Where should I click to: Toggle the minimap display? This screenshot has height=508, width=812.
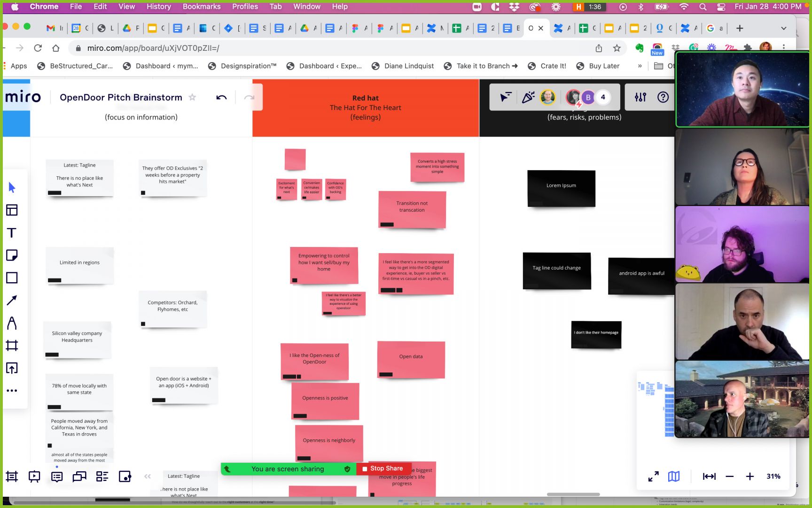coord(674,476)
